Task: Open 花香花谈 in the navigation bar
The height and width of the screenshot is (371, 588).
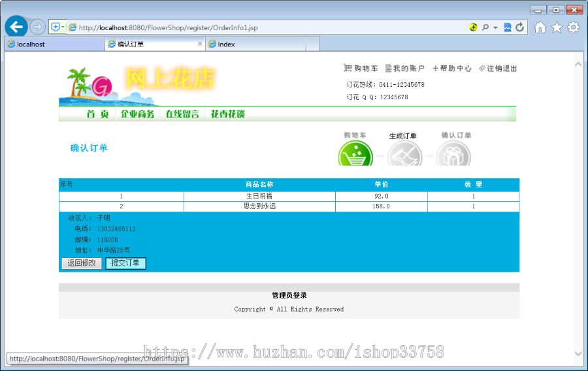Action: point(227,114)
